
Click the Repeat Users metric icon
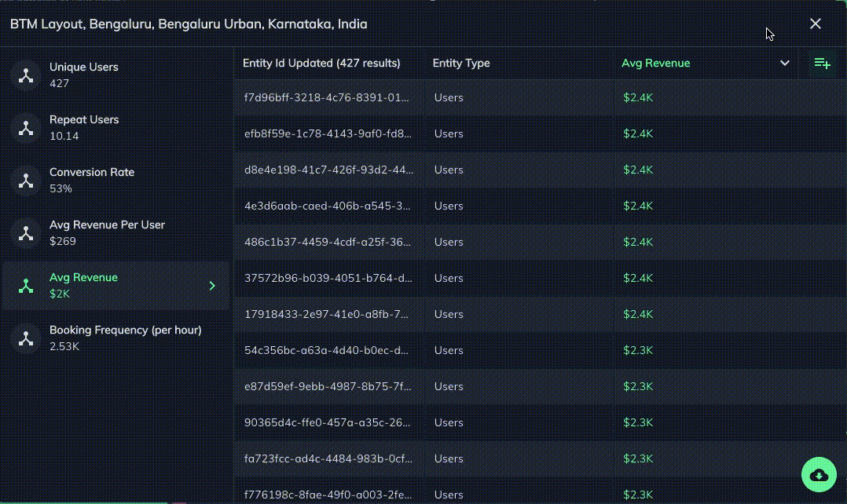pos(26,128)
